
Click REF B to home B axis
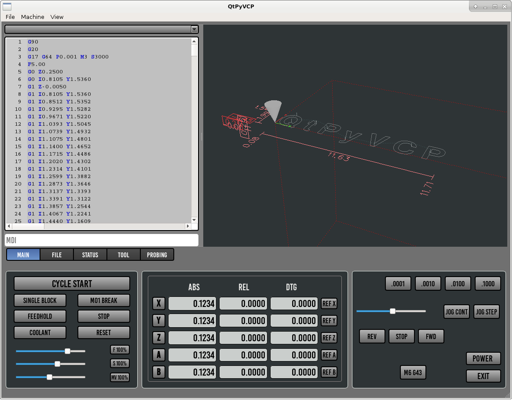click(x=329, y=372)
